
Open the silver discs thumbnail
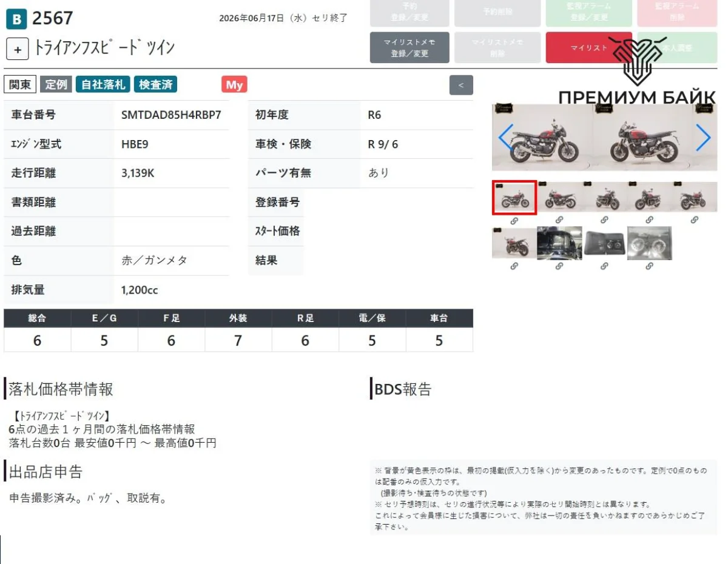coord(649,243)
